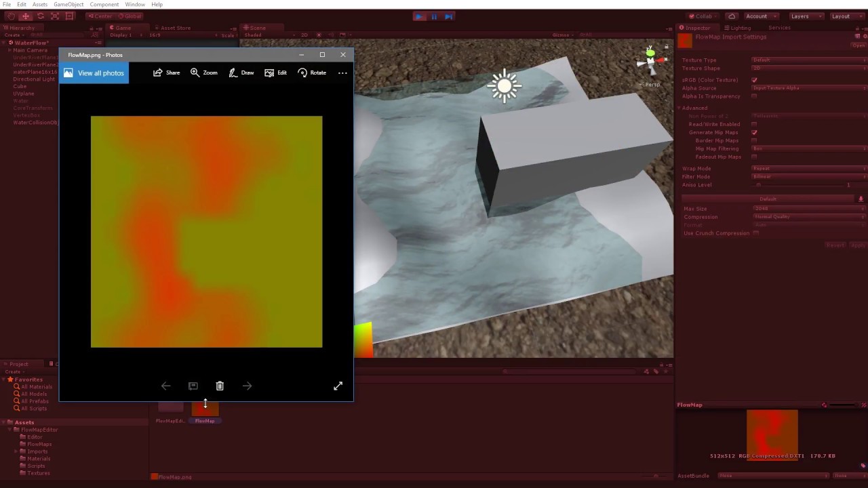
Task: Switch to the Game tab
Action: (x=121, y=28)
